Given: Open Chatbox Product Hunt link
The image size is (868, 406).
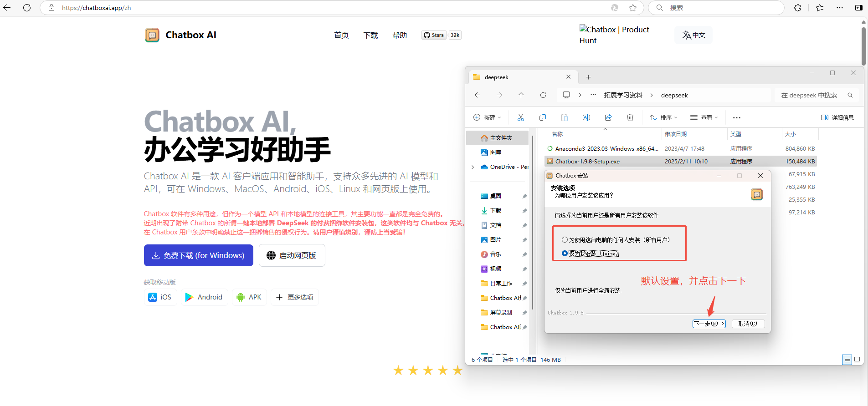Looking at the screenshot, I should click(x=614, y=35).
